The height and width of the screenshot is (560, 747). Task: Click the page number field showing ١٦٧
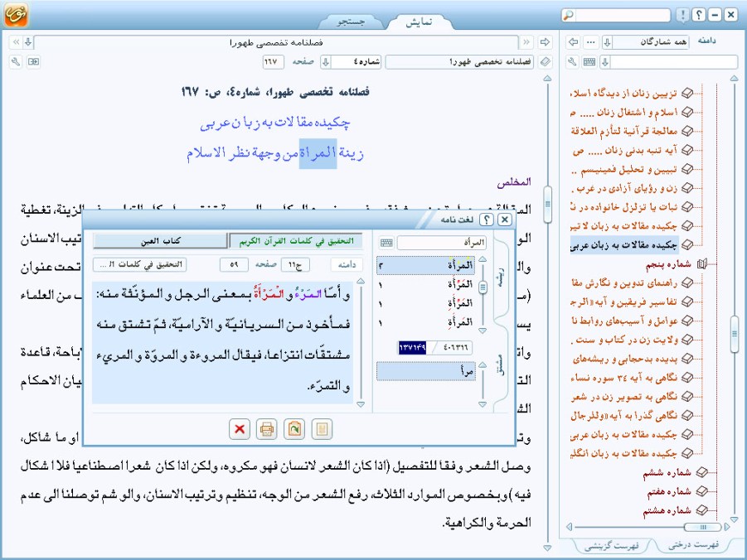click(273, 62)
